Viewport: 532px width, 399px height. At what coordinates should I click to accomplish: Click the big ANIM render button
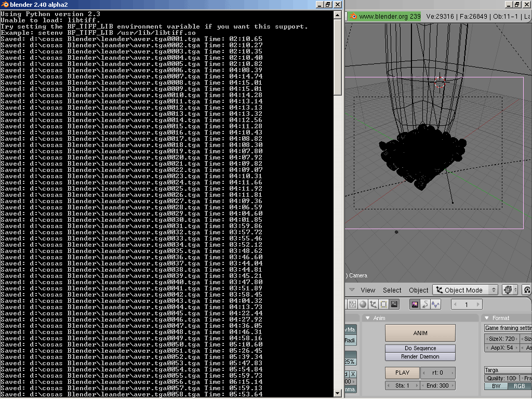pos(420,333)
